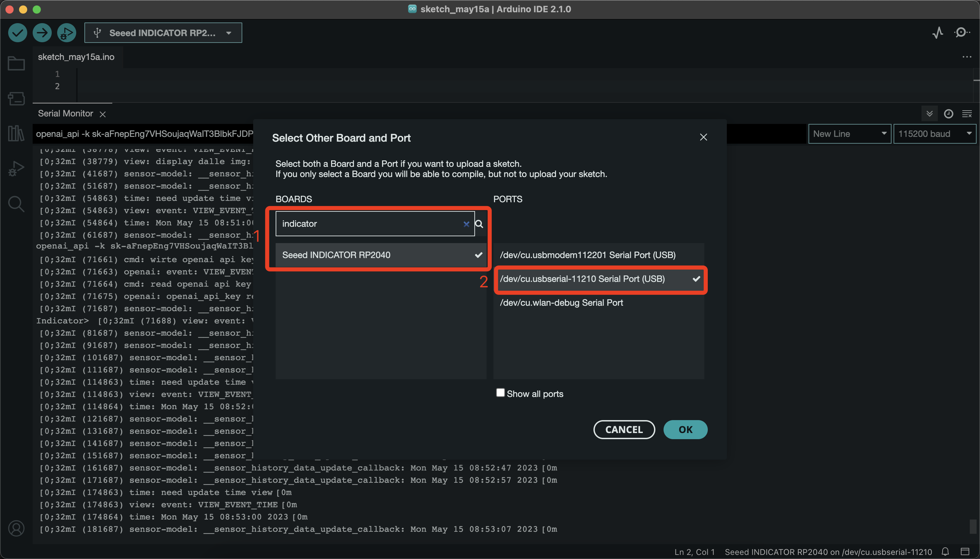Screen dimensions: 980x559
Task: Open the New Line ending dropdown
Action: click(850, 133)
